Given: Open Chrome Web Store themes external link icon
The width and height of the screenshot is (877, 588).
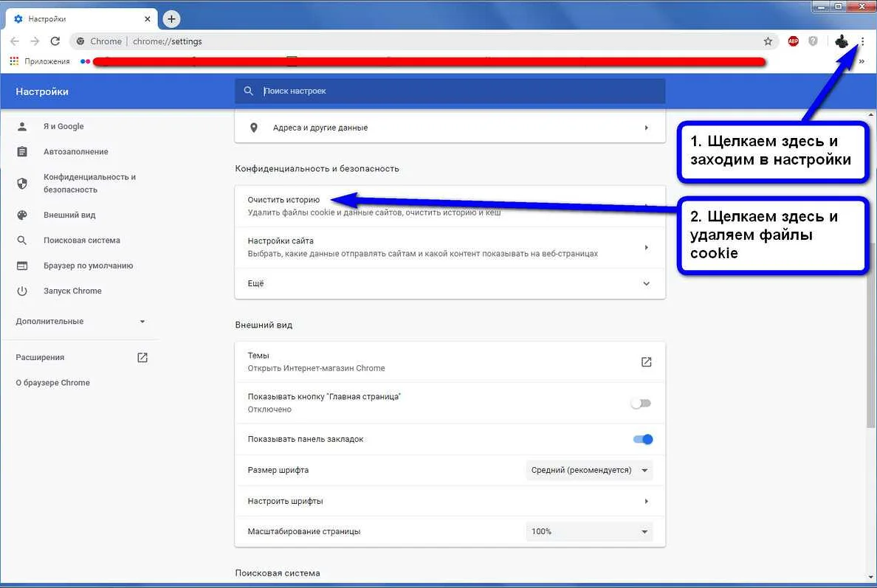Looking at the screenshot, I should coord(646,362).
